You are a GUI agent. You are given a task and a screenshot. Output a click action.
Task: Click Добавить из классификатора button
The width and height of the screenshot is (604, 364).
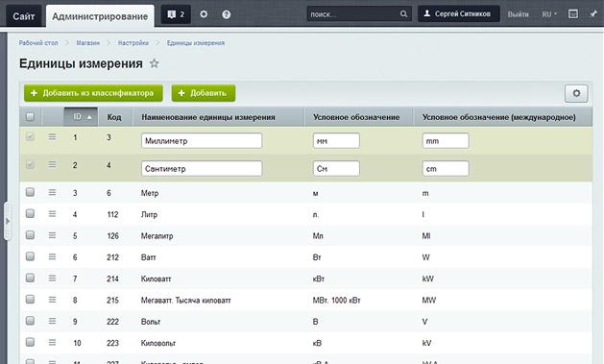point(93,93)
